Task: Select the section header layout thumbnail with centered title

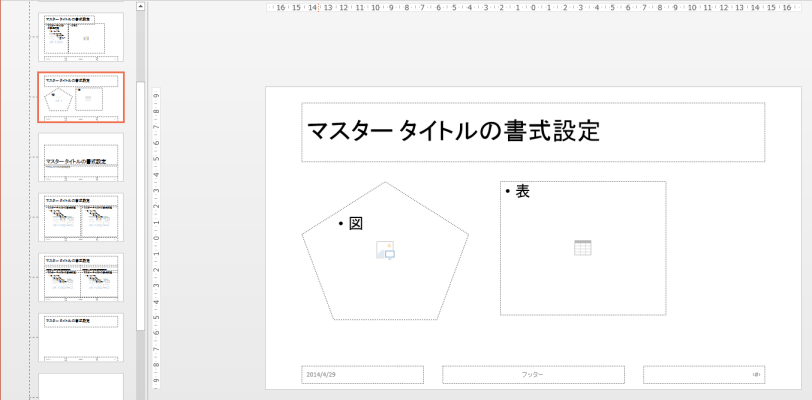Action: [81, 157]
